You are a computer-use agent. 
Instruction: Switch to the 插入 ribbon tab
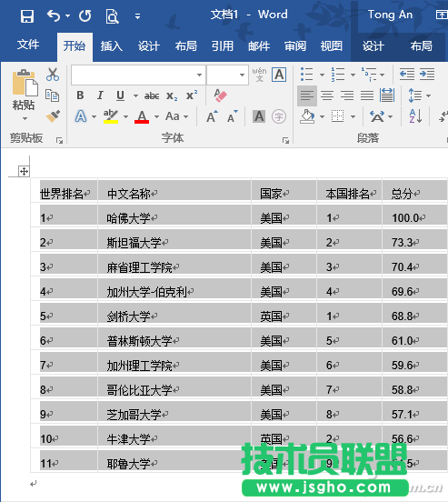tap(112, 46)
